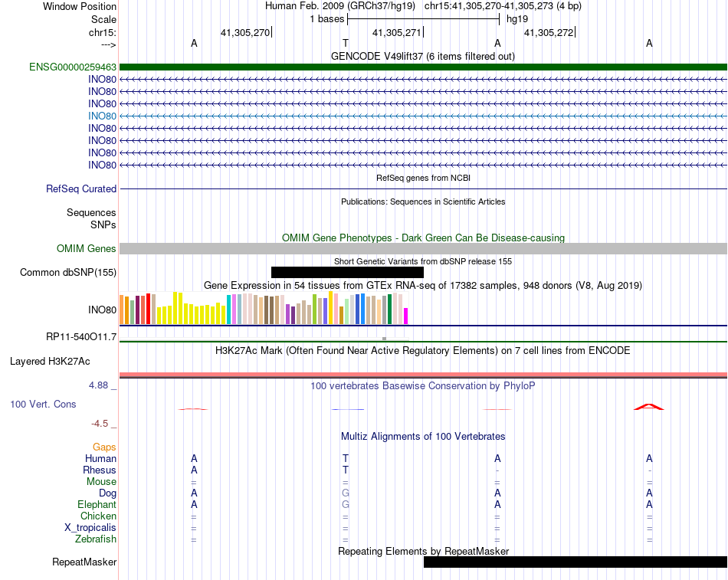The image size is (728, 580).
Task: Click the Zebrafish species label
Action: [x=96, y=539]
